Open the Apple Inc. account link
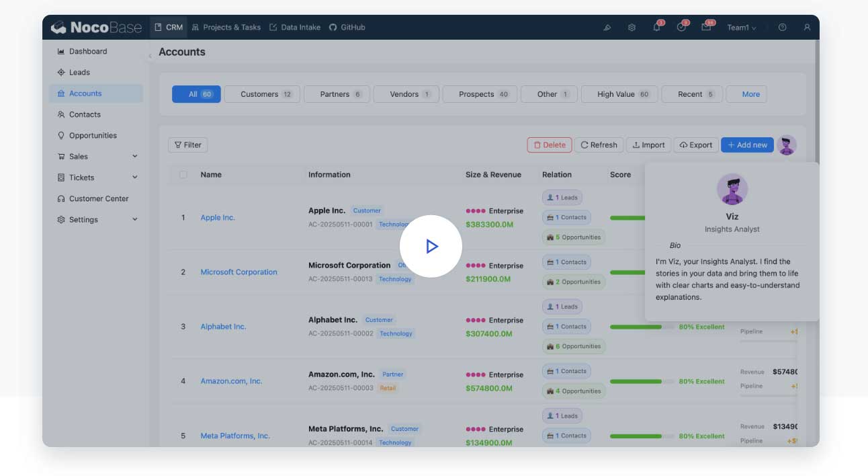 (218, 218)
